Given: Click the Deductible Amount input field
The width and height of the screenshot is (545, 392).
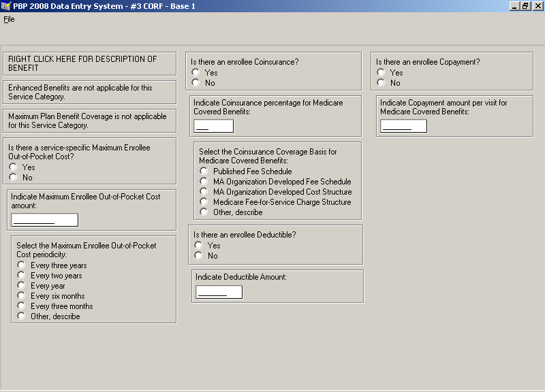Looking at the screenshot, I should [x=219, y=292].
